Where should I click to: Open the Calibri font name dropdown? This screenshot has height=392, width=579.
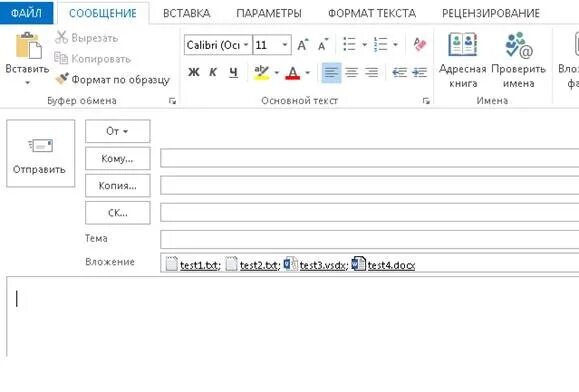tap(246, 45)
